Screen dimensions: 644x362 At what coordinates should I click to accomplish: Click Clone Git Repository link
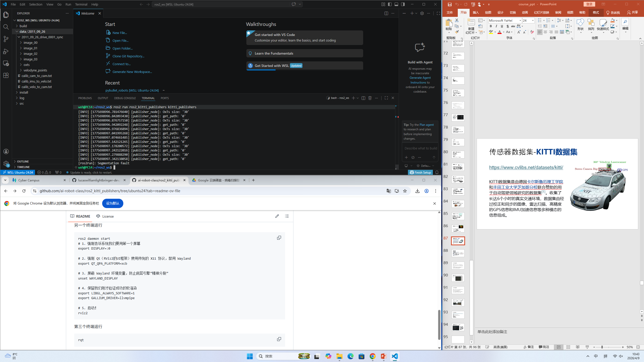click(x=128, y=56)
